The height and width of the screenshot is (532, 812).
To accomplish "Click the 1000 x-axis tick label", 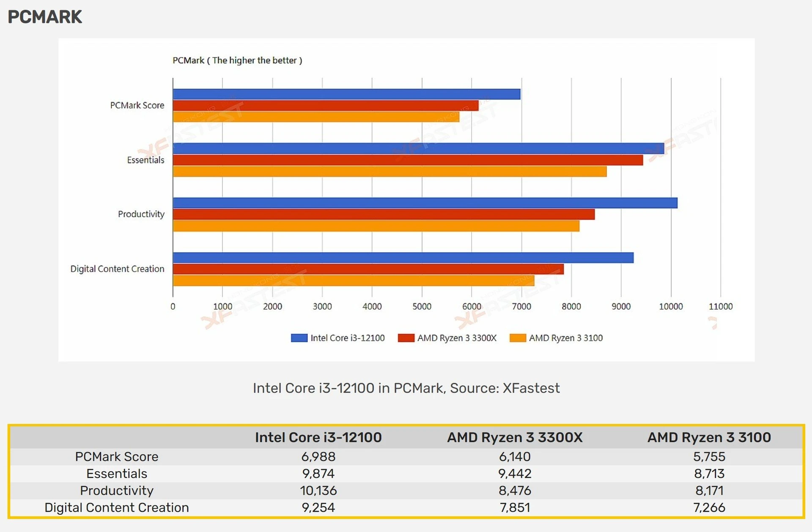I will point(222,306).
